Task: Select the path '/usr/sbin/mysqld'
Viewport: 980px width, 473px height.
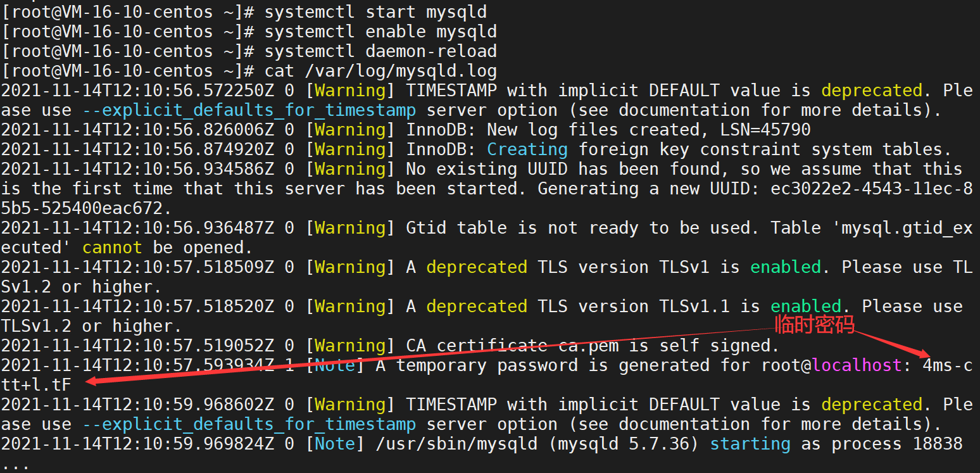Action: coord(456,443)
